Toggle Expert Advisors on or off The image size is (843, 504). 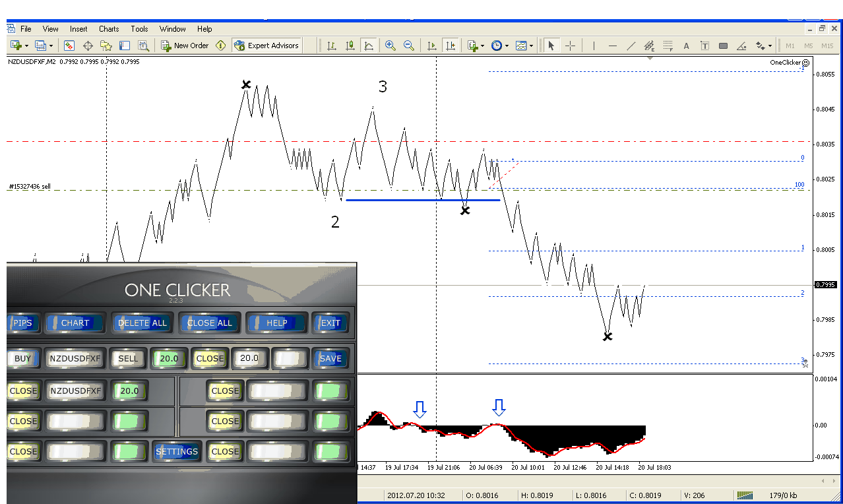coord(266,46)
